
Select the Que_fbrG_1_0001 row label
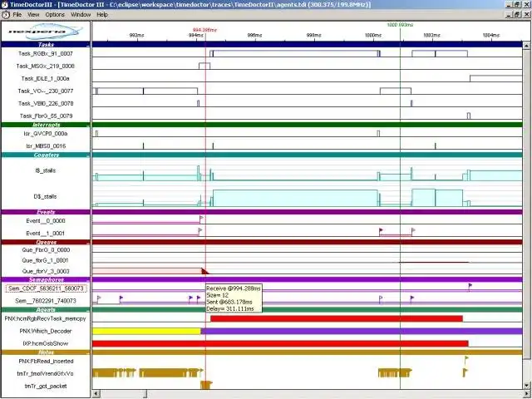[46, 260]
